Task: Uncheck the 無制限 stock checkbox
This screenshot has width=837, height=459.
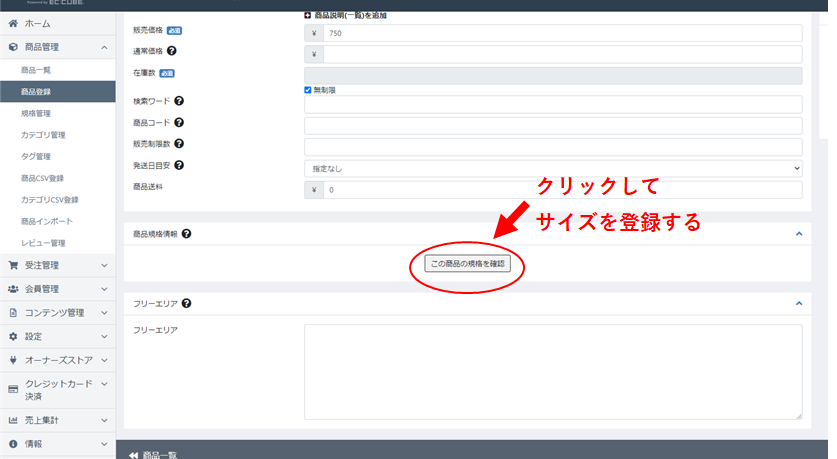Action: [308, 89]
